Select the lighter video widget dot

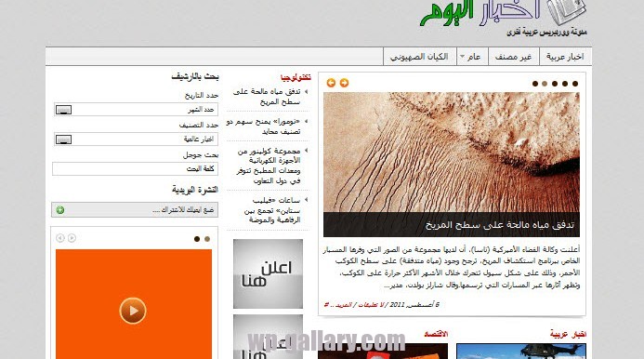tap(207, 239)
